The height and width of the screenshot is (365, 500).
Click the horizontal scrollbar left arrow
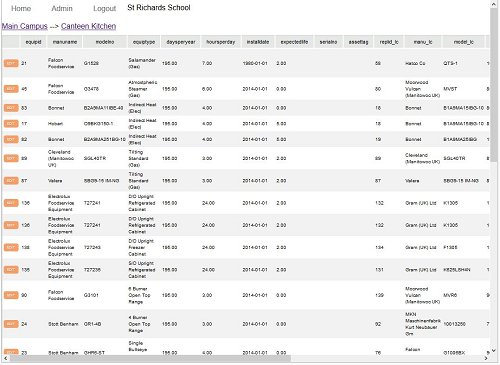5,358
